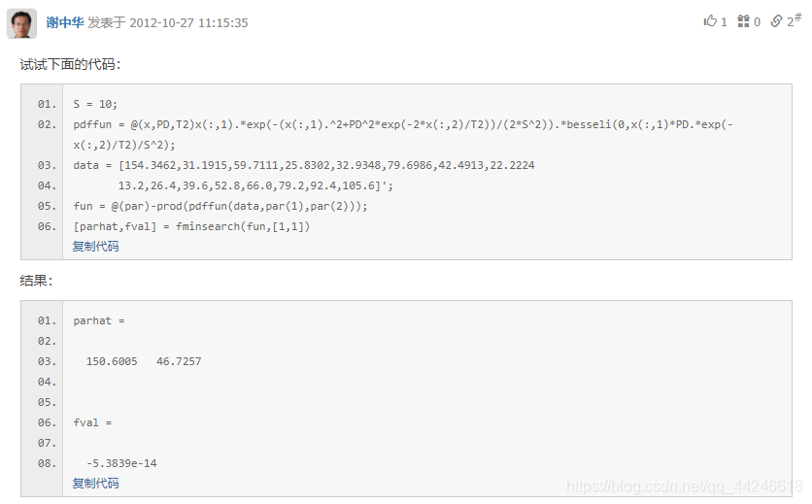Click the thumbs-up like icon

pyautogui.click(x=710, y=20)
